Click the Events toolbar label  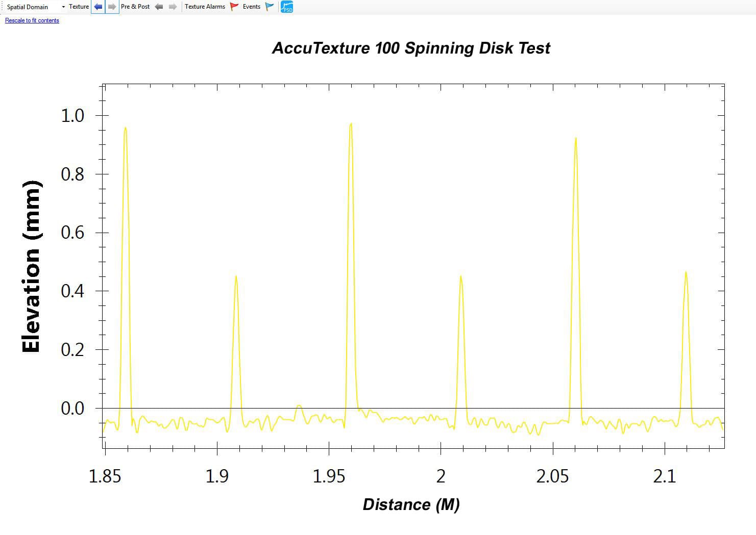pos(251,7)
